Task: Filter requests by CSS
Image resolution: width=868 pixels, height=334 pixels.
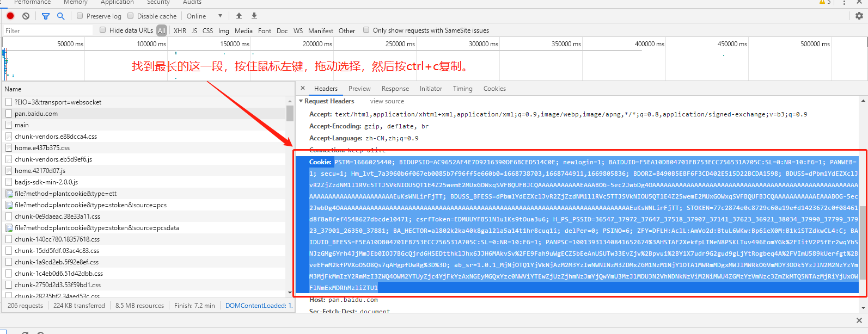Action: (x=208, y=30)
